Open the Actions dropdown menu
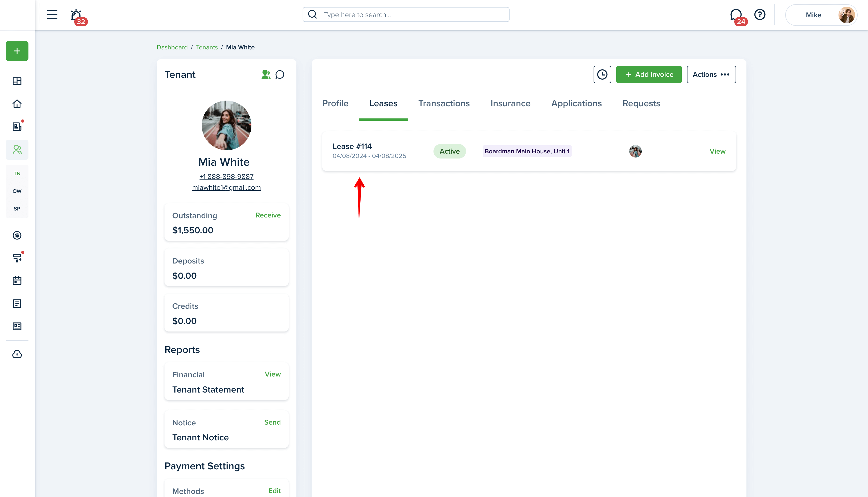 click(711, 74)
